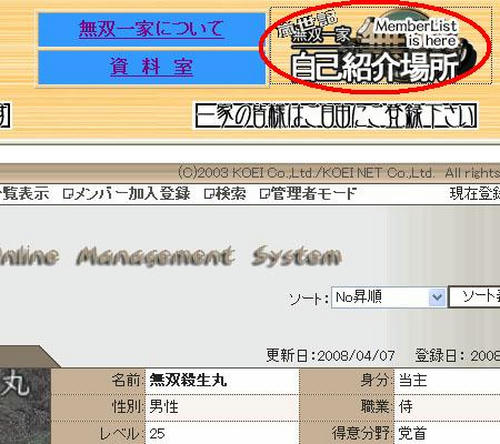This screenshot has width=500, height=444.
Task: Click the 名前 field label
Action: (x=127, y=380)
